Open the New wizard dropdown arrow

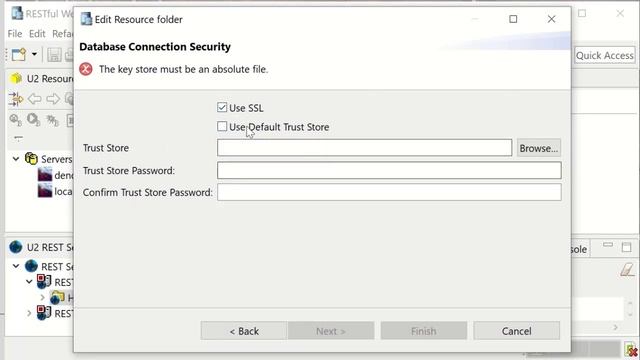coord(34,54)
